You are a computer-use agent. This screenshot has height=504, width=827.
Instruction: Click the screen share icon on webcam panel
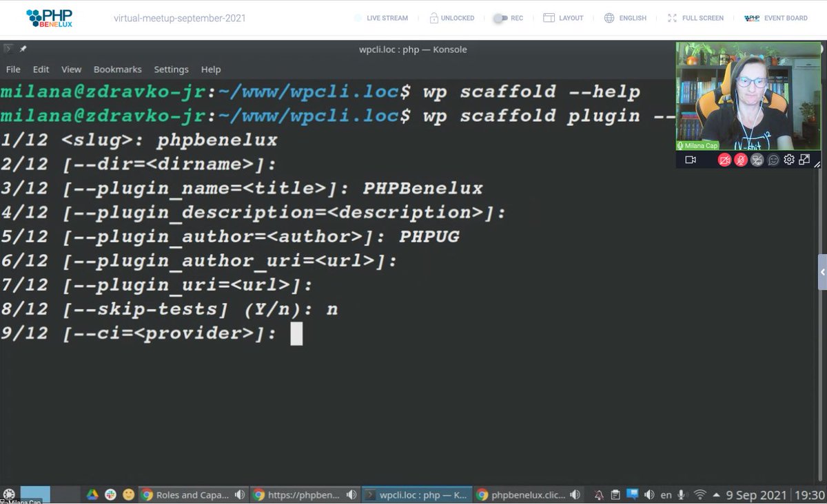tap(756, 160)
